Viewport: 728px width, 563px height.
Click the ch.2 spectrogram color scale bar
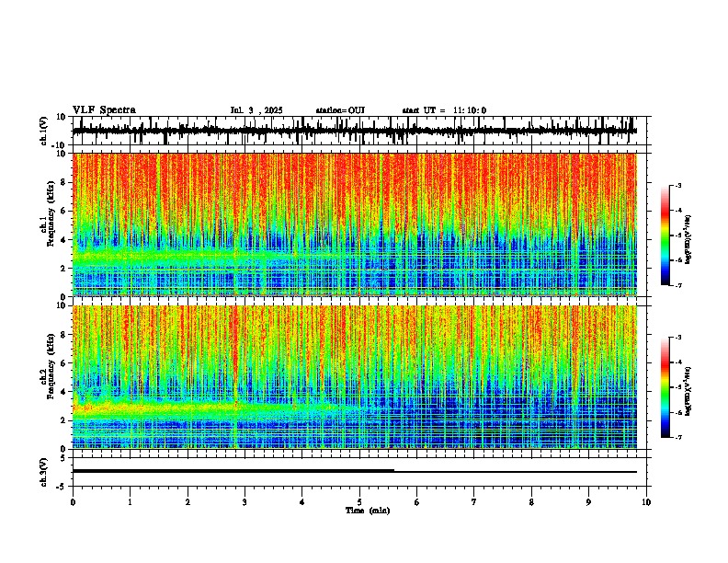(x=665, y=387)
